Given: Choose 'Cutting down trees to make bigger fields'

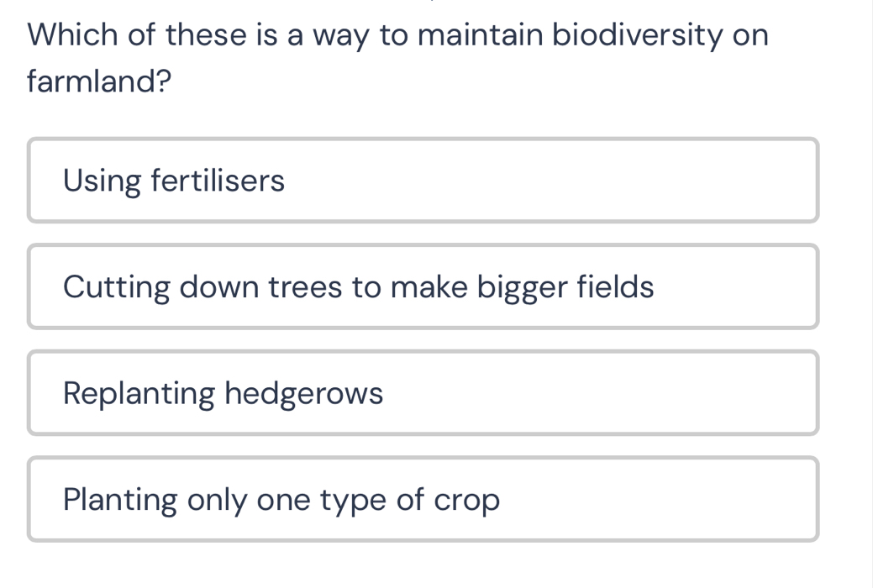Looking at the screenshot, I should (x=423, y=286).
